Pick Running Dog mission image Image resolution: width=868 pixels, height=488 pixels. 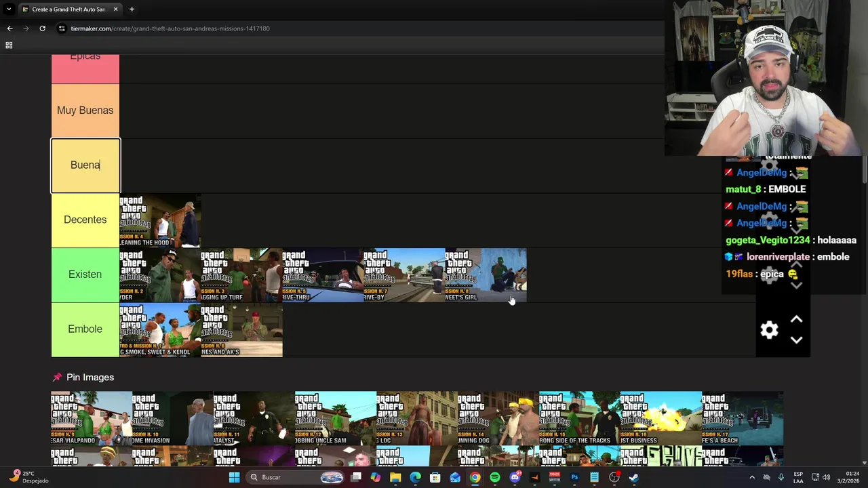coord(498,418)
